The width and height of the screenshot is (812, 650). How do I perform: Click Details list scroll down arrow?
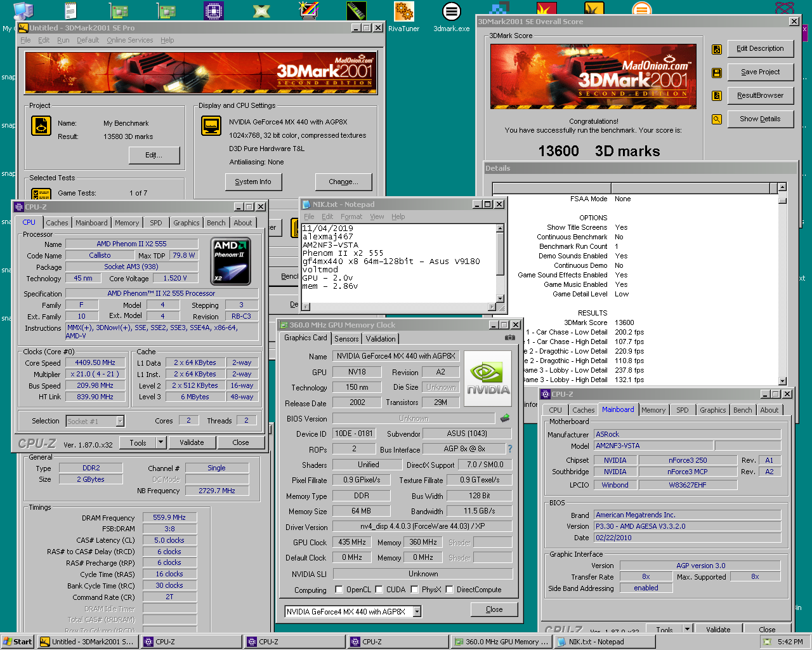pyautogui.click(x=782, y=381)
